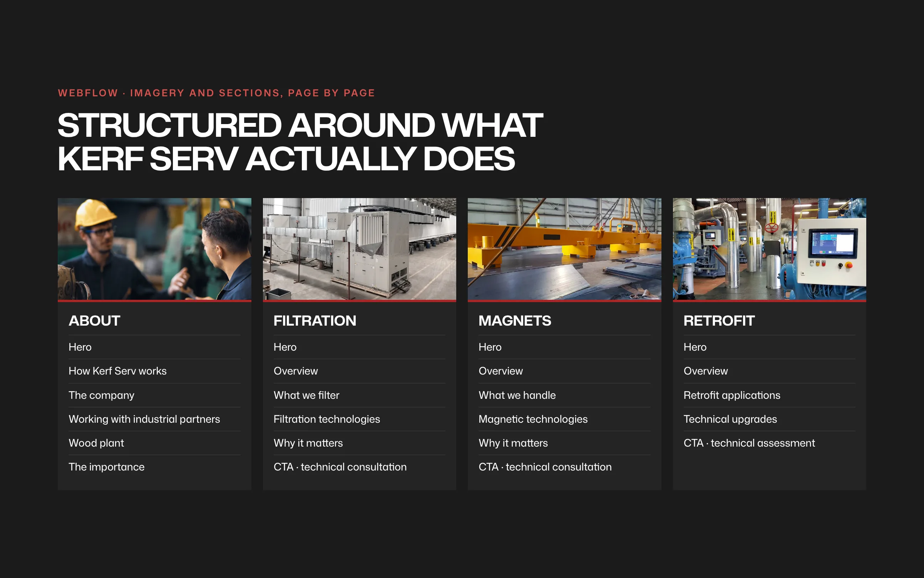Select the ABOUT card heading

94,321
